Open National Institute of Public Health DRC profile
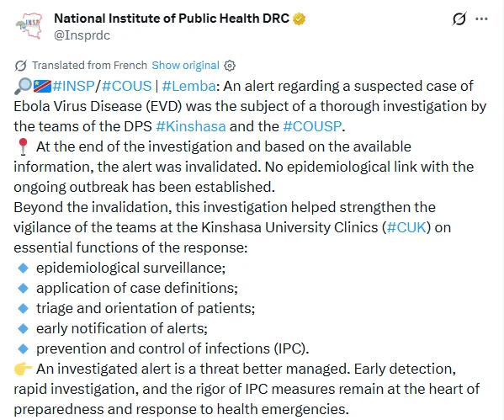The image size is (504, 420). click(172, 19)
